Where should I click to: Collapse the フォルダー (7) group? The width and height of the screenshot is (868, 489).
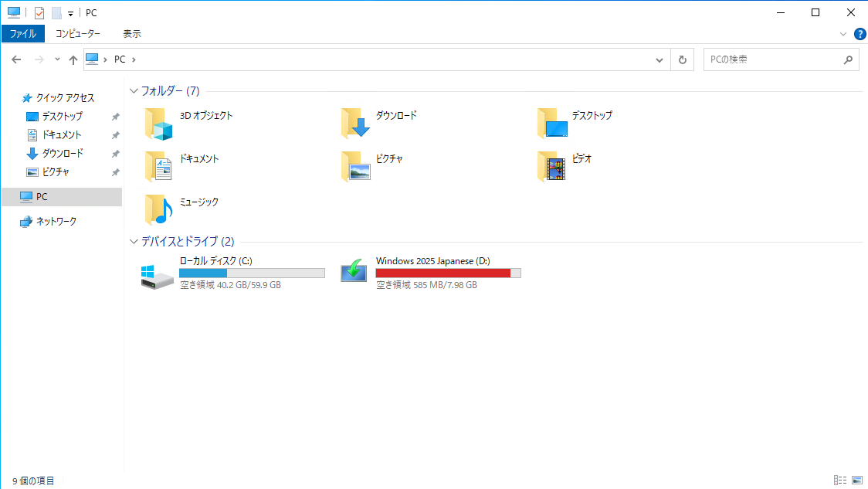[x=134, y=91]
